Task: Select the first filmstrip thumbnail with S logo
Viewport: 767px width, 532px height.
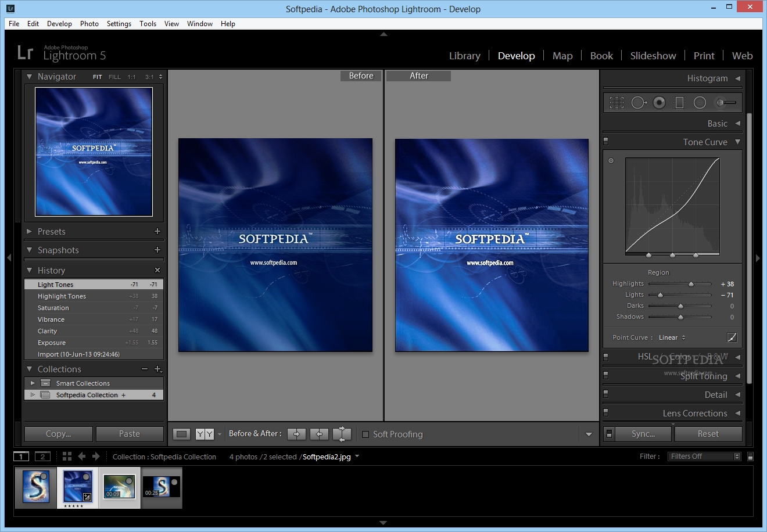Action: (x=35, y=487)
